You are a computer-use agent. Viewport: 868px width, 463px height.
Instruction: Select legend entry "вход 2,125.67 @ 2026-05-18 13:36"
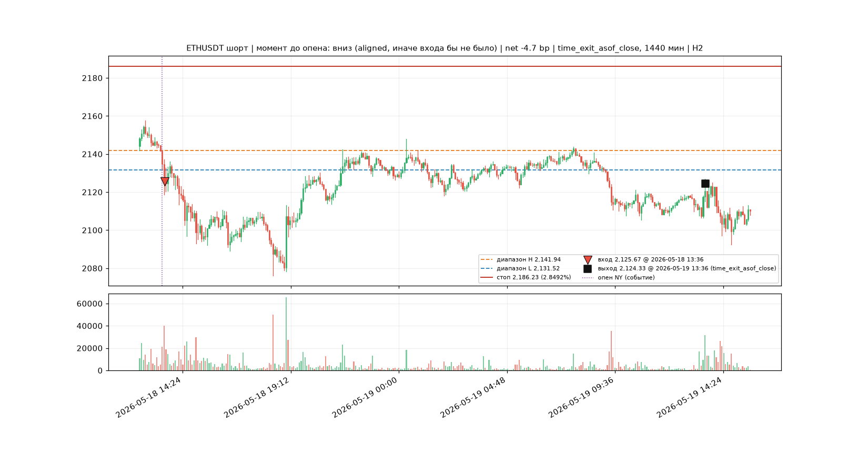pos(650,259)
